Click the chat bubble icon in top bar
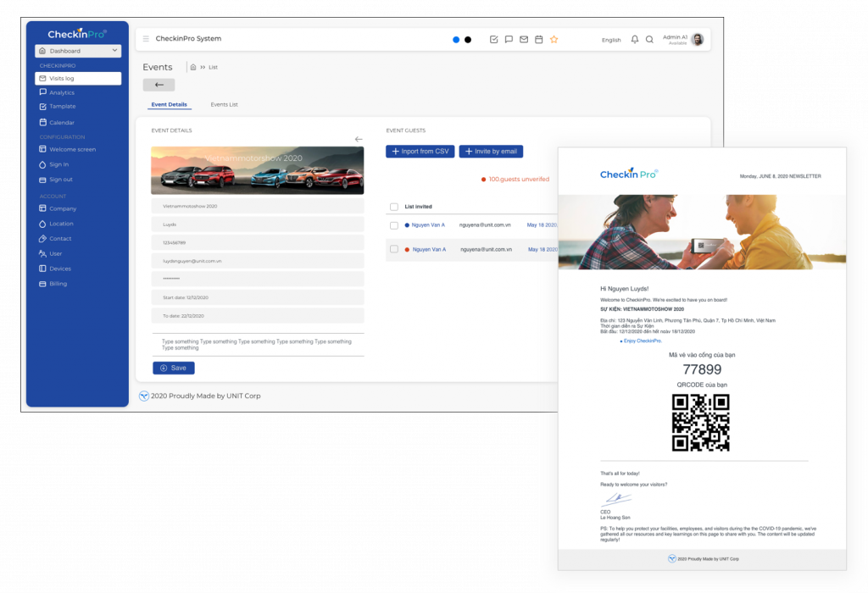This screenshot has width=868, height=593. pos(509,39)
